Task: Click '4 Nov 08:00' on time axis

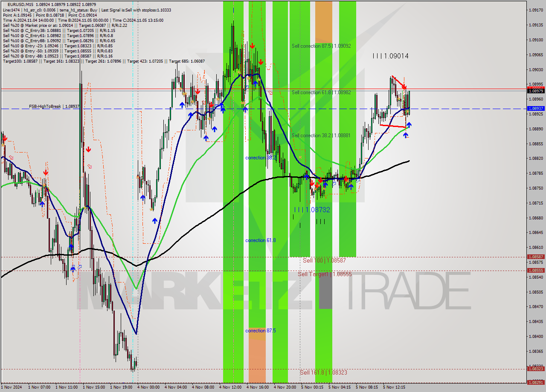Action: click(203, 387)
